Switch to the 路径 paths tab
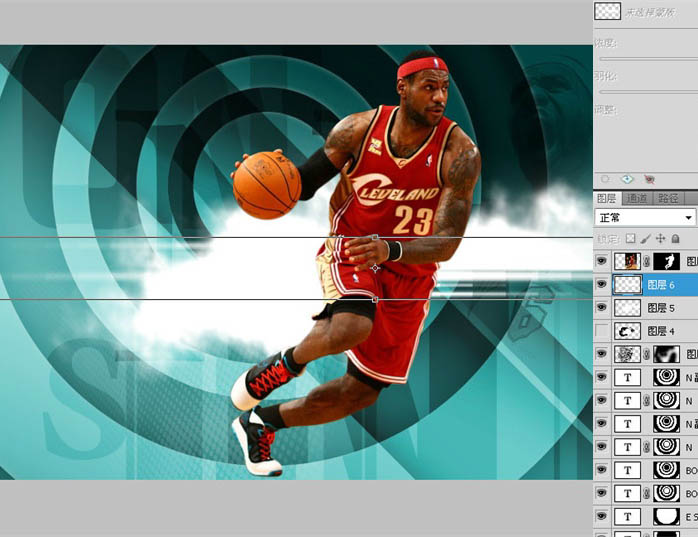This screenshot has height=537, width=698. click(x=668, y=198)
